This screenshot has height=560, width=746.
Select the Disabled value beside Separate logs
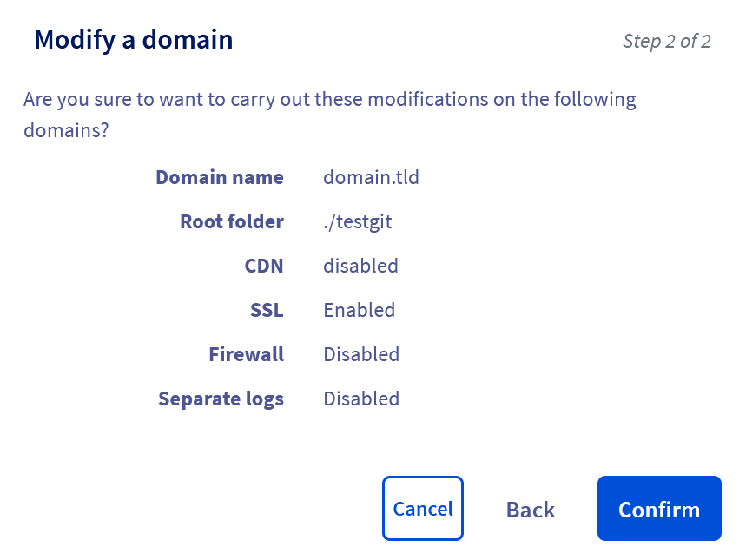click(x=361, y=399)
